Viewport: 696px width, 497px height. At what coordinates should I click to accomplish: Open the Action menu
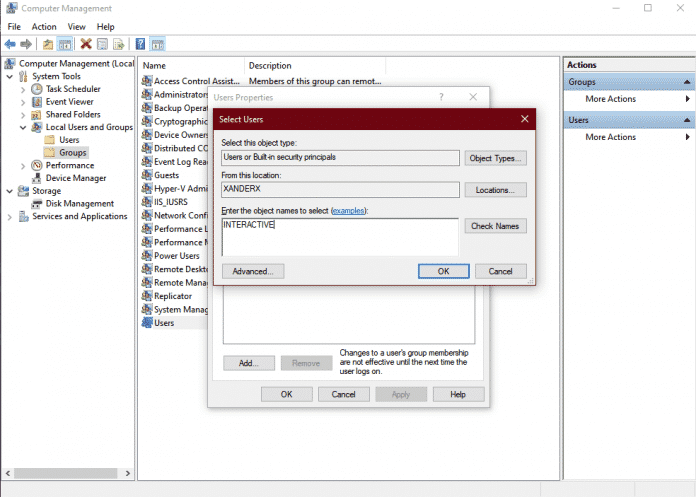(x=44, y=26)
